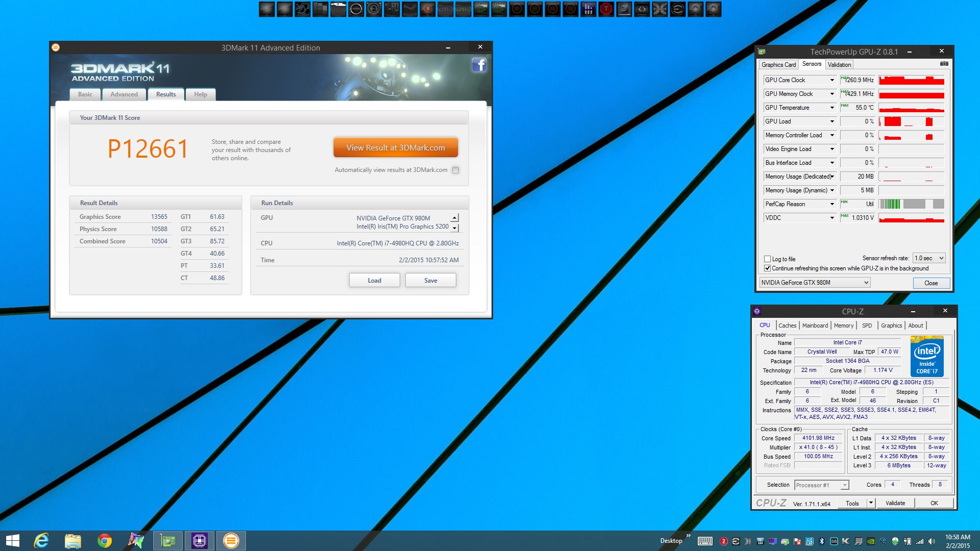The height and width of the screenshot is (551, 980).
Task: Open GPU Temperature sensor dropdown
Action: pyautogui.click(x=832, y=108)
